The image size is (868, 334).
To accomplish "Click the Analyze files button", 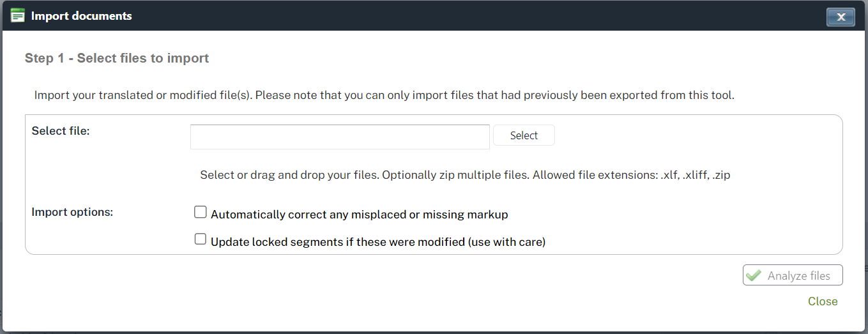I will pos(793,275).
